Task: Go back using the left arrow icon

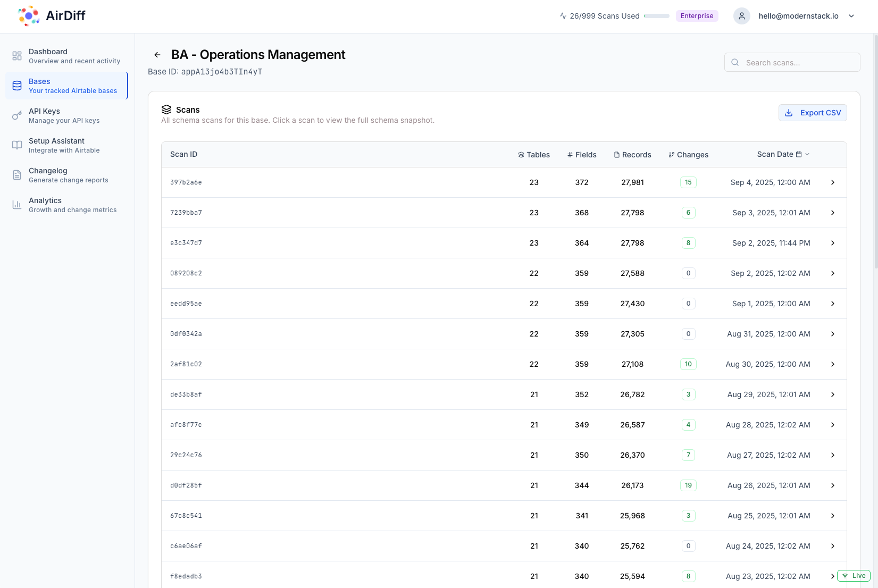Action: tap(157, 55)
